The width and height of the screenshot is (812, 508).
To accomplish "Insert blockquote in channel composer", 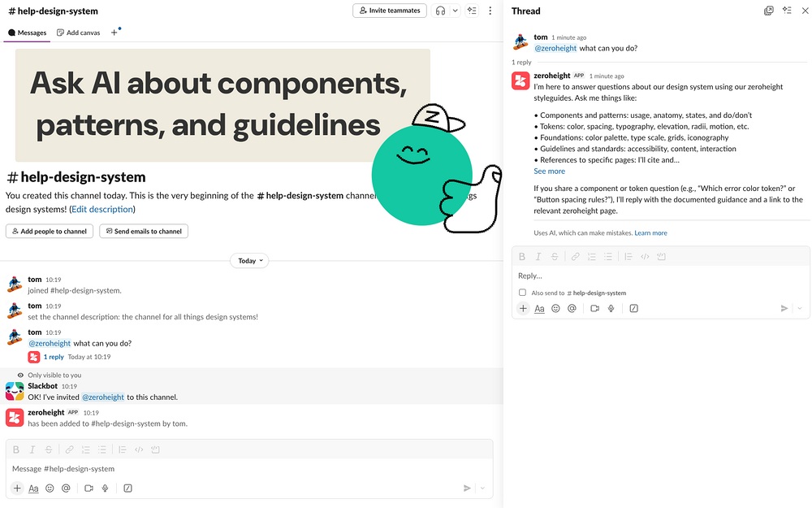I will point(123,449).
